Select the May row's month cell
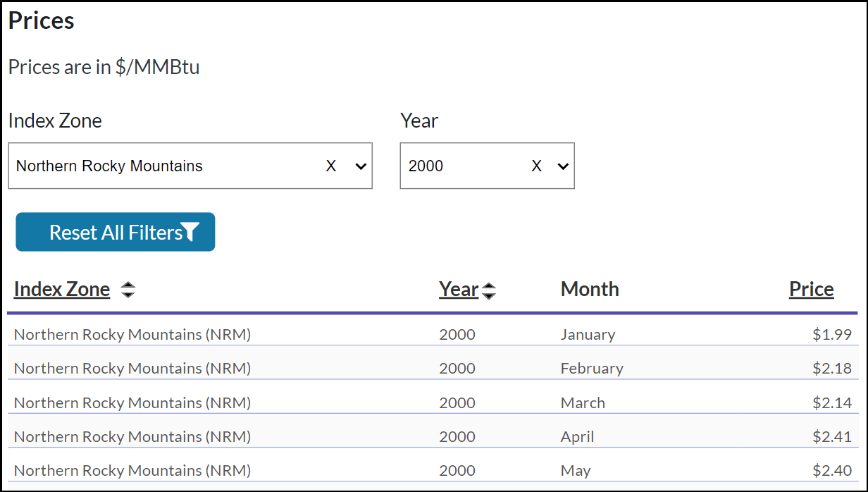 [576, 471]
